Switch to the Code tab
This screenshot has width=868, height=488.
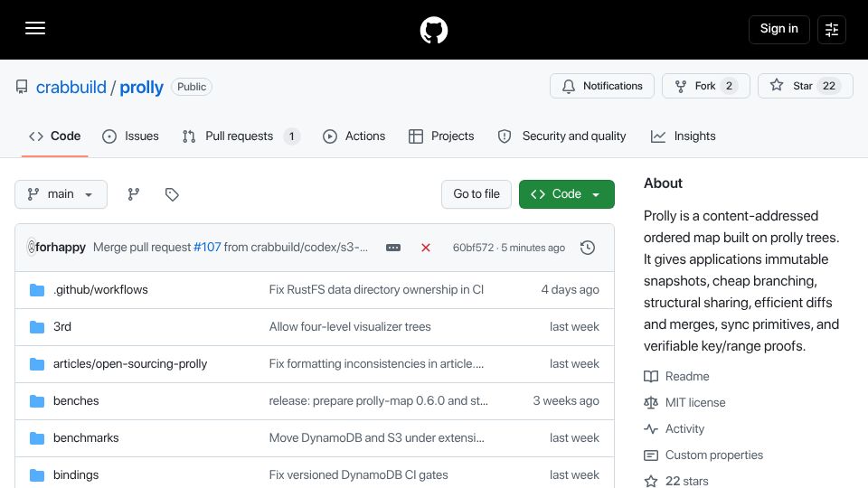55,136
